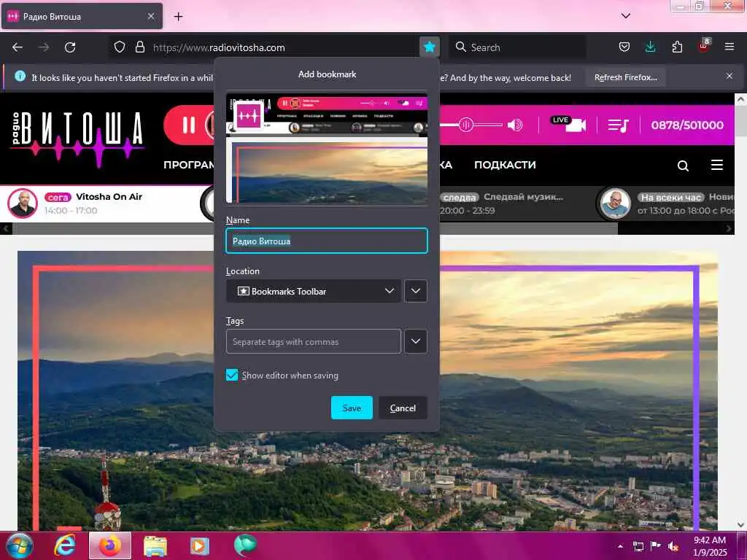This screenshot has height=560, width=747.
Task: Expand the tags list chevron
Action: click(415, 341)
